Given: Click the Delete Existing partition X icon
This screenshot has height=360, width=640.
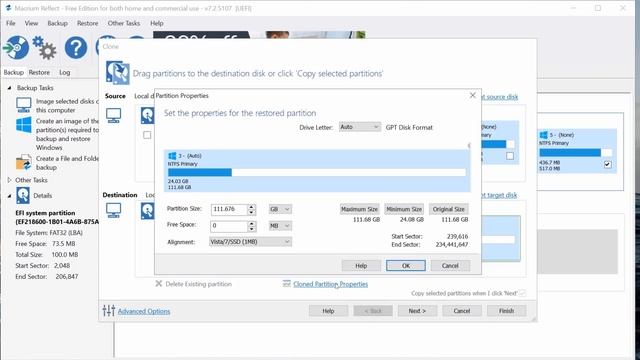Looking at the screenshot, I should 159,283.
